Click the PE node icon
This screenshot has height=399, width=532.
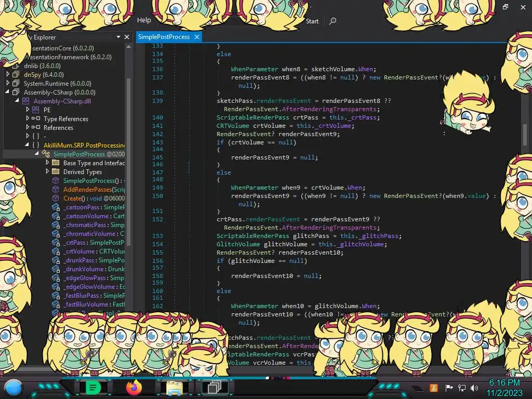[x=35, y=110]
